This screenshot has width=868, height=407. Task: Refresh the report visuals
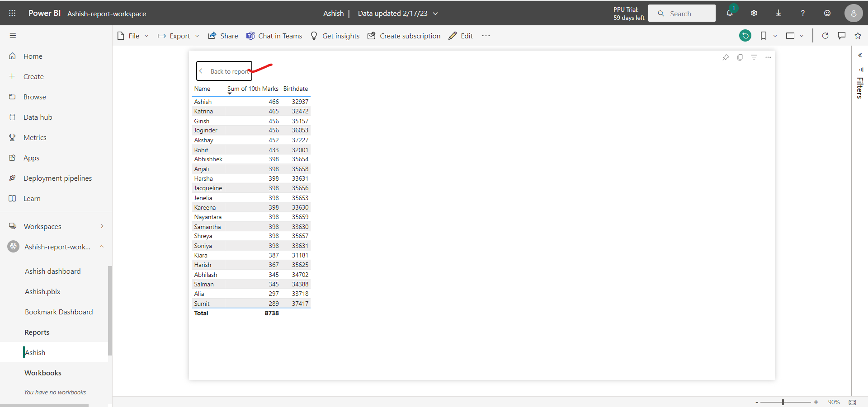pos(826,36)
